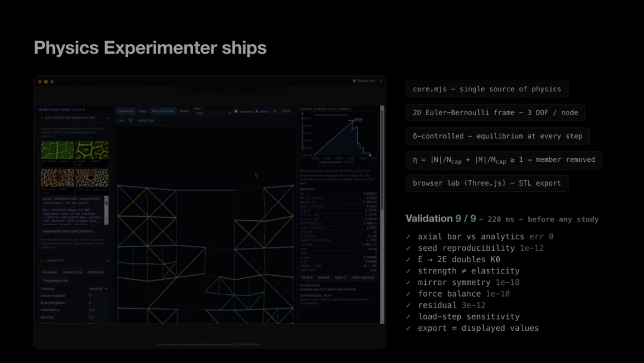The image size is (644, 363).
Task: Select the tan radial fiber reference thumbnail
Action: [x=57, y=178]
